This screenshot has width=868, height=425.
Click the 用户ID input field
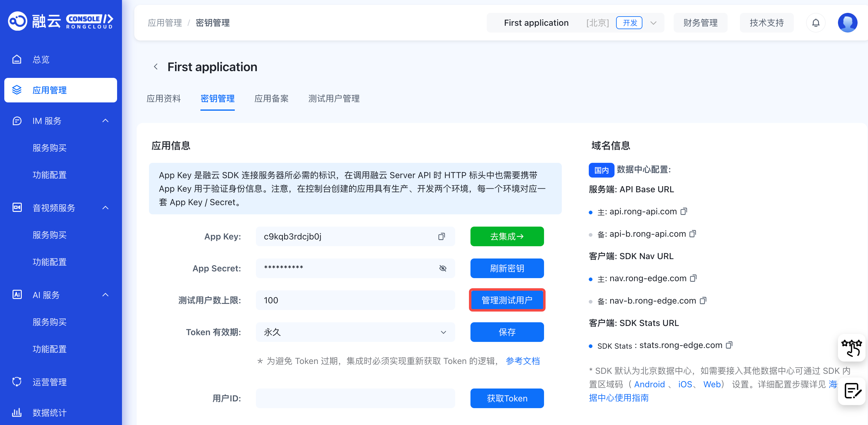point(355,398)
